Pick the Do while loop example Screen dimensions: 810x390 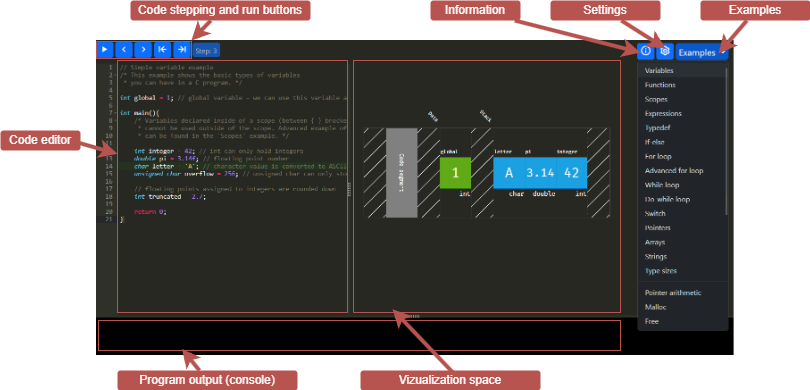682,199
